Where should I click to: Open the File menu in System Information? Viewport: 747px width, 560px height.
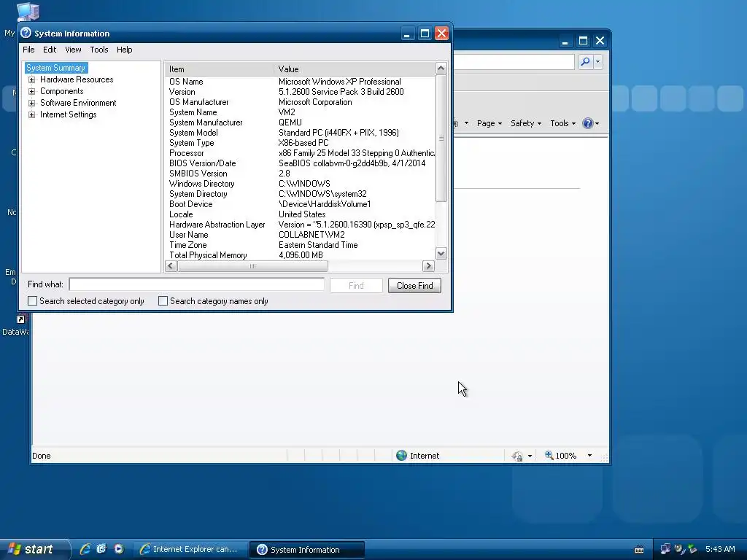click(28, 50)
